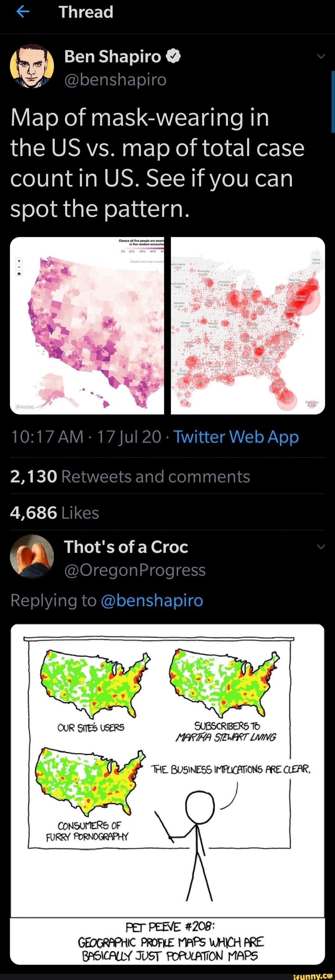335x980 pixels.
Task: Click the zoom-in plus control on mask map
Action: (18, 261)
